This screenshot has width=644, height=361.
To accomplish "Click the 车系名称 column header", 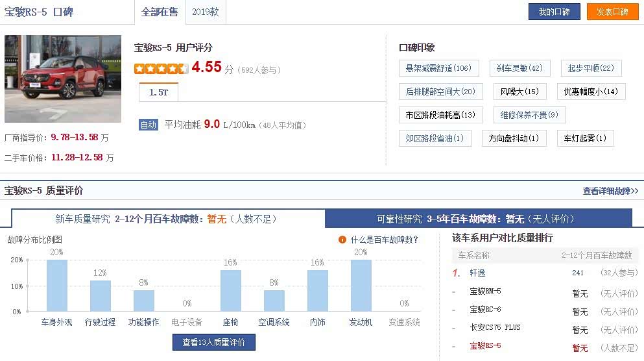I will 473,255.
